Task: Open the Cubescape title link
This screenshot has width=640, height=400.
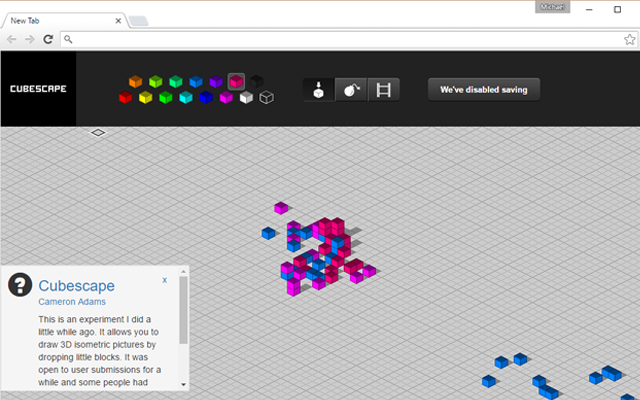Action: coord(76,286)
